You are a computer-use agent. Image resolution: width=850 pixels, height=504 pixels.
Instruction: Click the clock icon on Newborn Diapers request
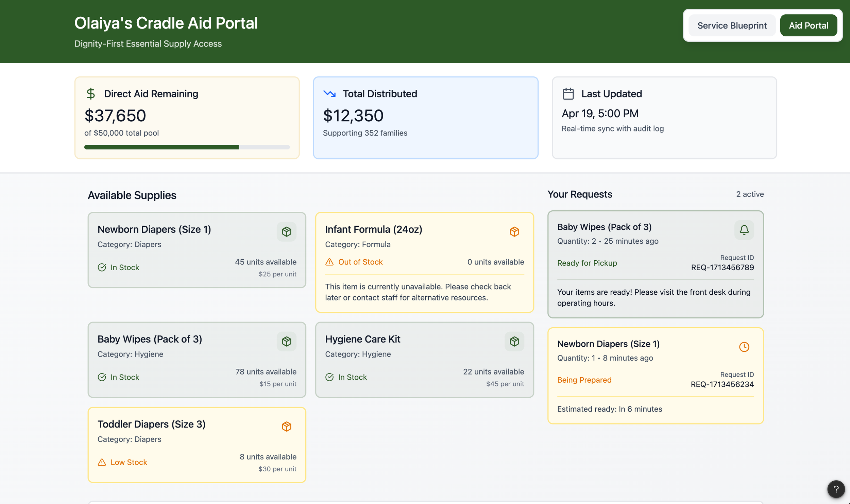click(744, 347)
